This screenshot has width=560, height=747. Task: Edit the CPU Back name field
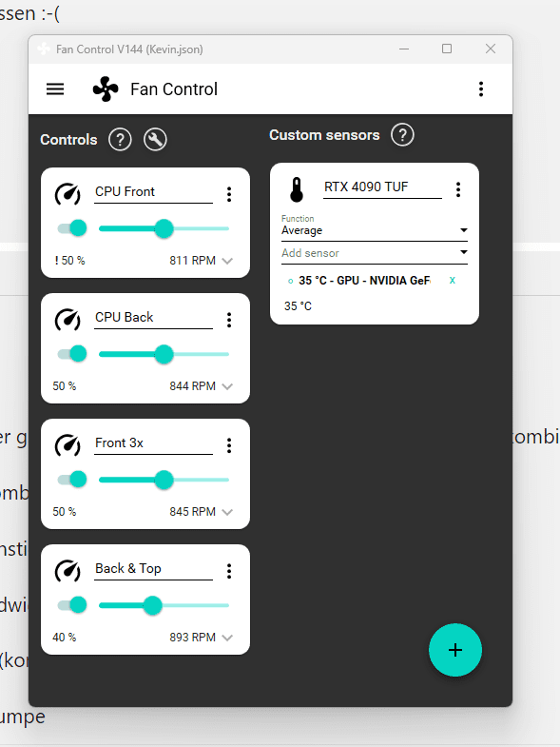click(153, 318)
